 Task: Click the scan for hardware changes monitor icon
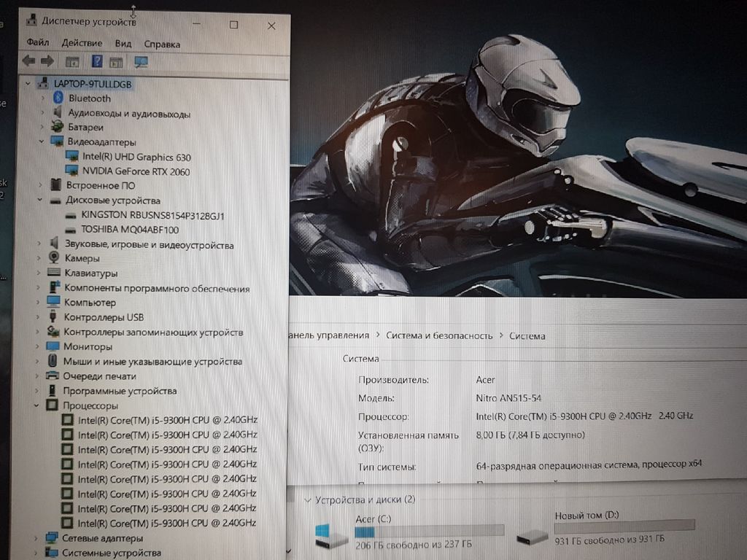point(141,62)
